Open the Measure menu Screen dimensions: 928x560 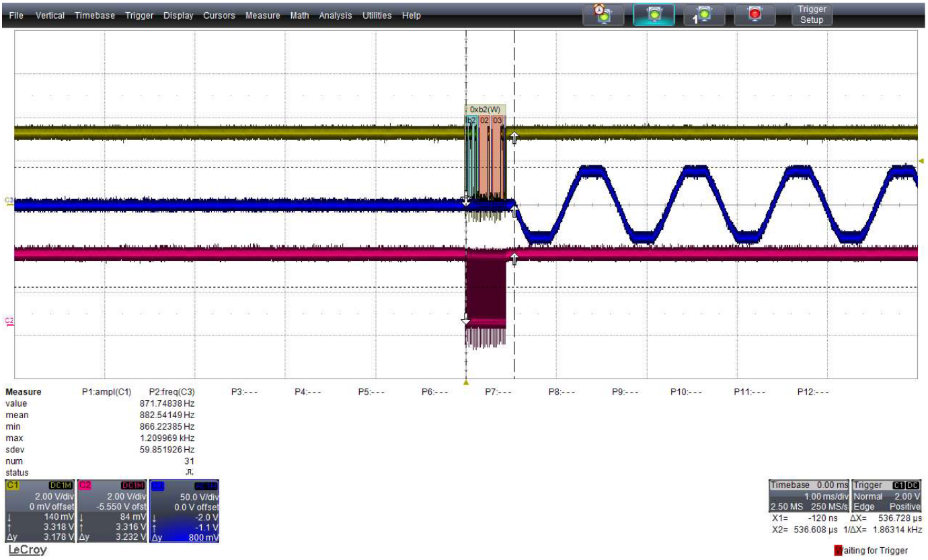coord(262,15)
